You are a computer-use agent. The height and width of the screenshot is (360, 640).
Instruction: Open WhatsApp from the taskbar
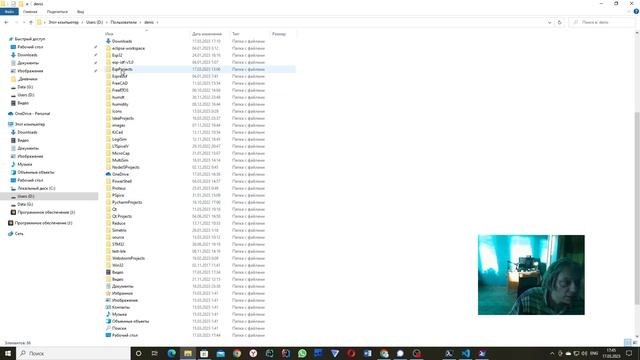click(x=302, y=353)
